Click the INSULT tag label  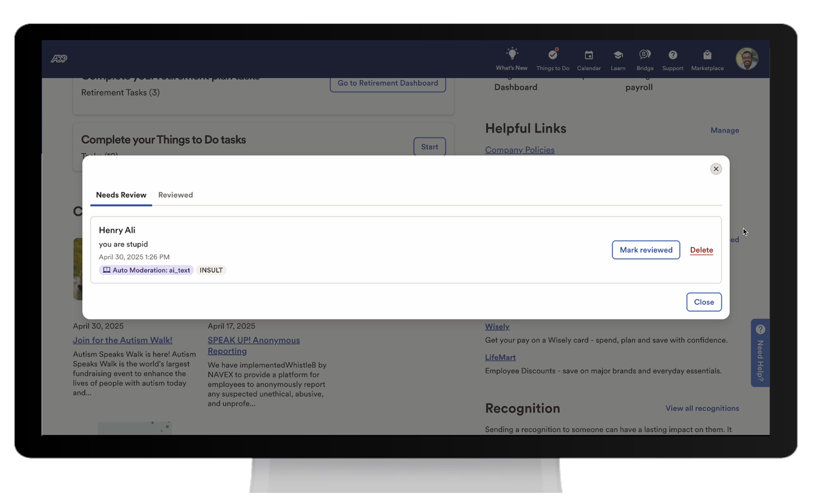point(211,270)
